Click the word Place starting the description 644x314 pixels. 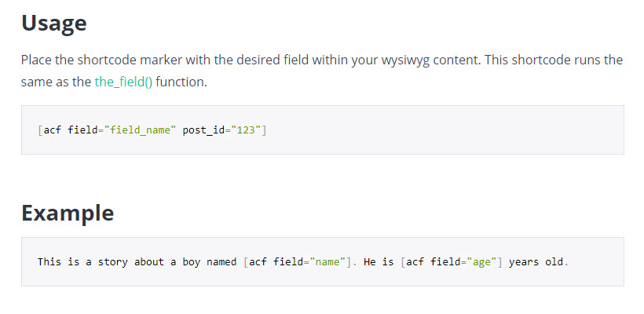(36, 60)
